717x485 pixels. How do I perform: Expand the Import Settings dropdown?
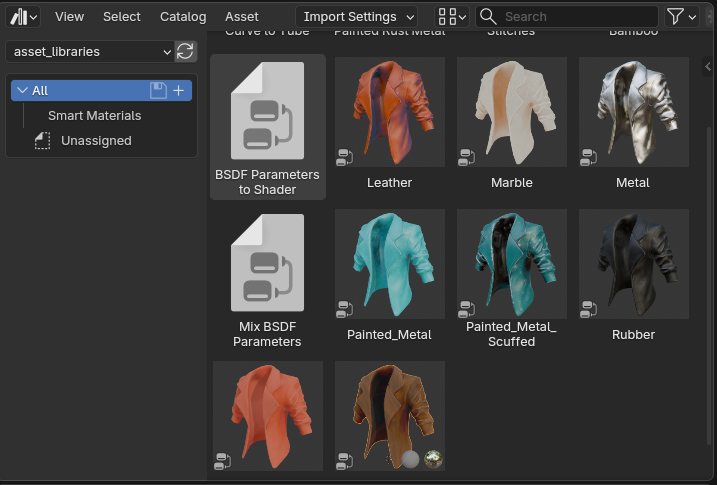point(356,17)
